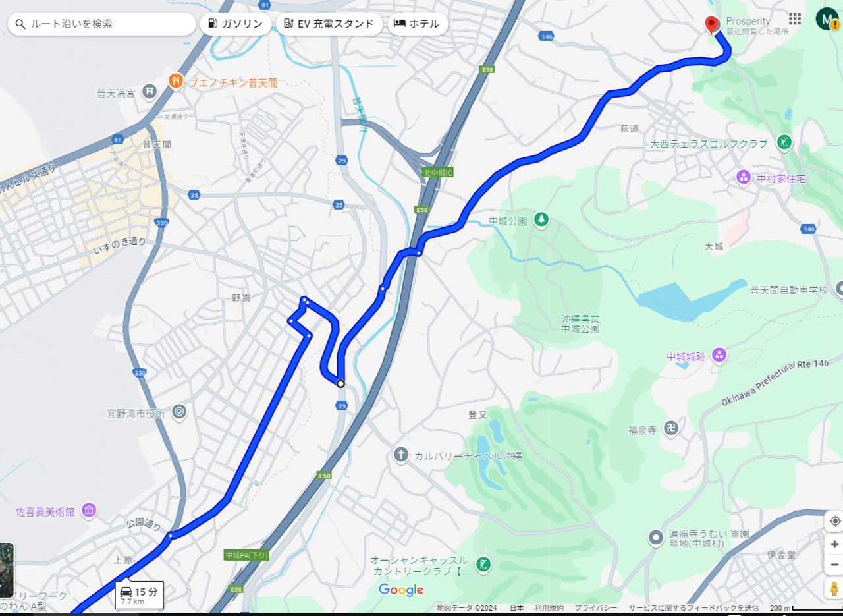Filter by ガソリン gas stations
Screen dimensions: 843x616
point(235,24)
